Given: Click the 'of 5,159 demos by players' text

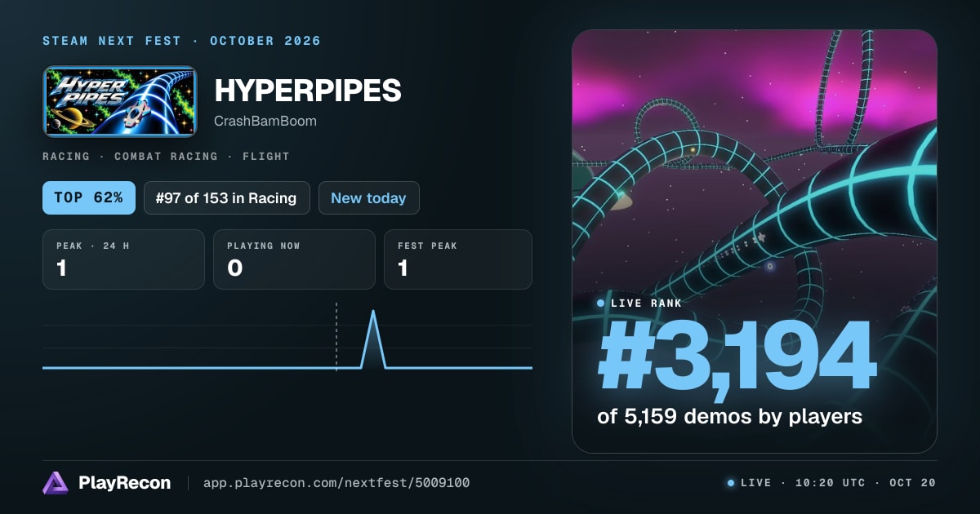Looking at the screenshot, I should [730, 416].
